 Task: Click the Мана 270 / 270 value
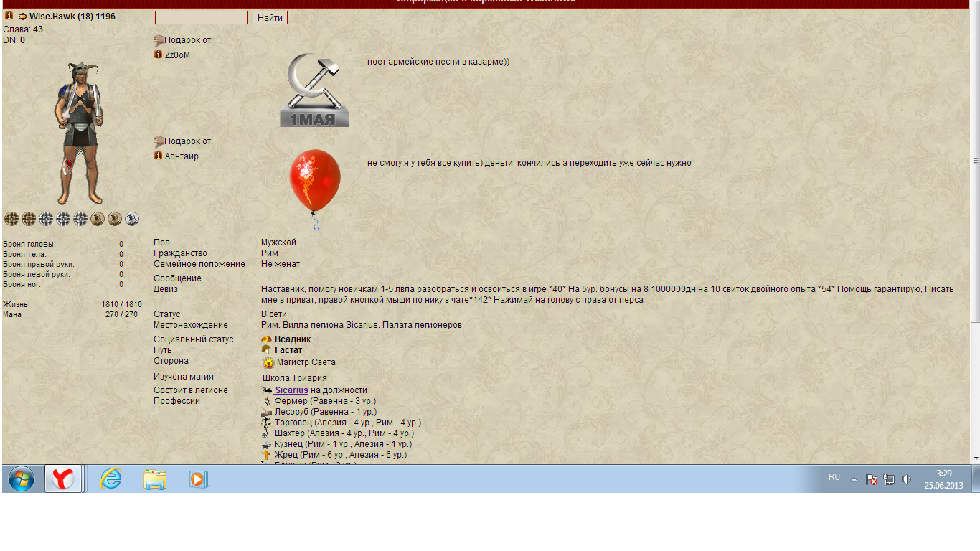click(121, 314)
